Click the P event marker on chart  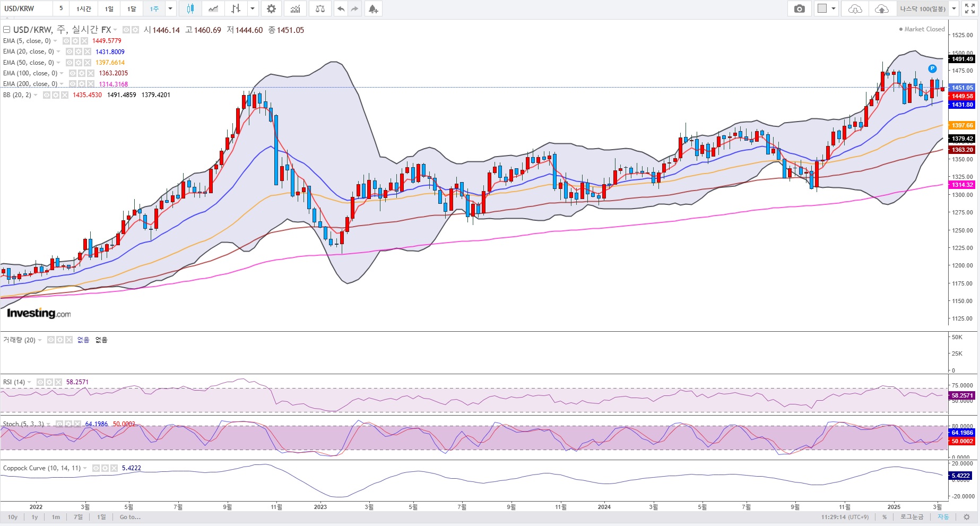coord(932,68)
